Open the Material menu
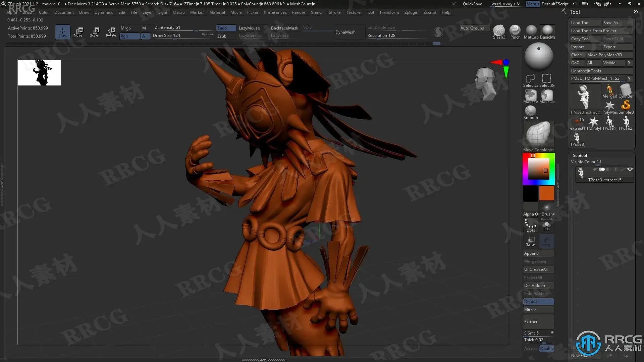The image size is (644, 362). (217, 12)
